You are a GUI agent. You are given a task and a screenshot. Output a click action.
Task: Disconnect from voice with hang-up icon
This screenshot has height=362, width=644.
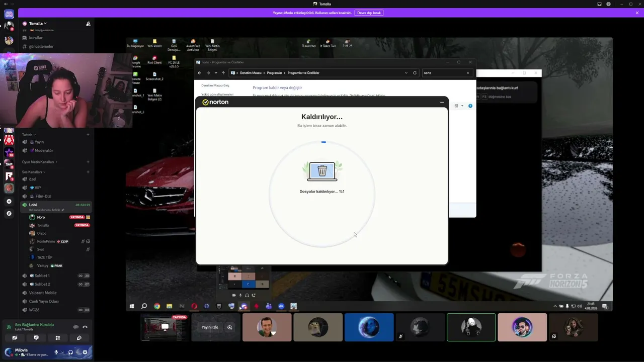point(85,327)
